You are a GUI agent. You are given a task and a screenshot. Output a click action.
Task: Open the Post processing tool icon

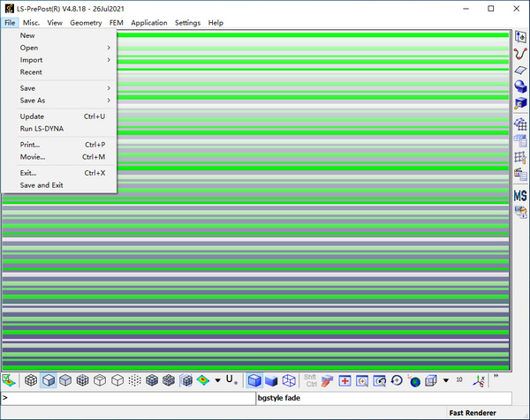pos(520,174)
